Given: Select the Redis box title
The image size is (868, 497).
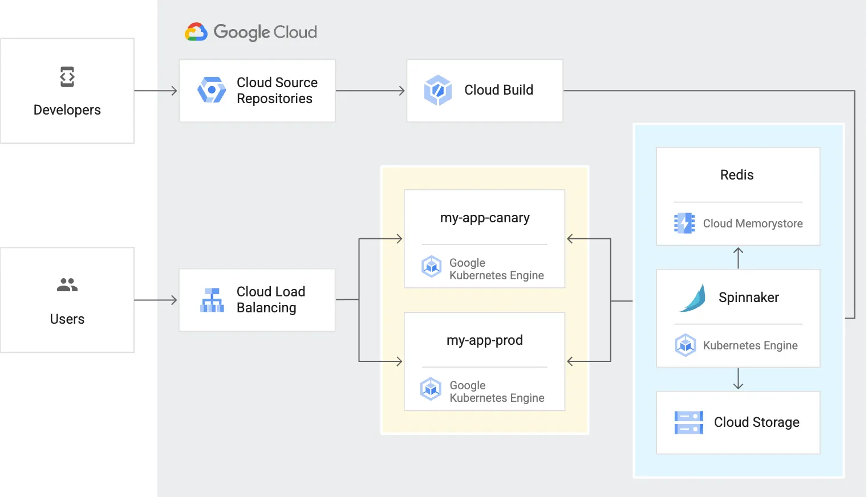Looking at the screenshot, I should pyautogui.click(x=737, y=175).
